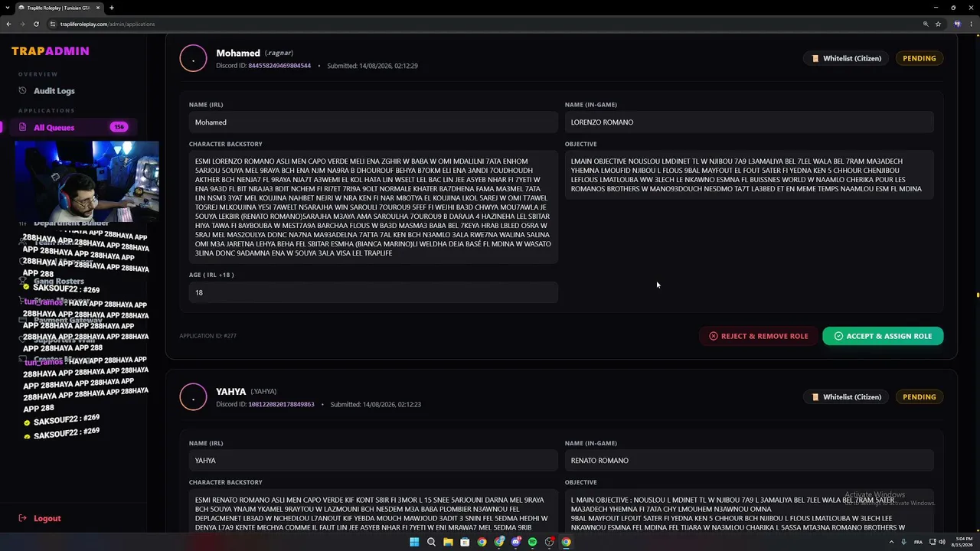Click Reject & Remove Role for Mohamed

[759, 336]
